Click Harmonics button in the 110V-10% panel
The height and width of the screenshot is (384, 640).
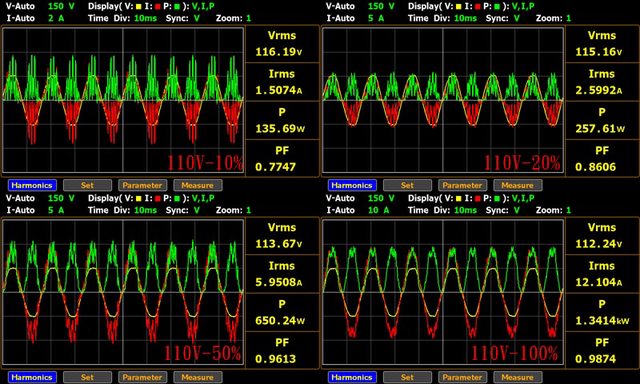click(32, 185)
